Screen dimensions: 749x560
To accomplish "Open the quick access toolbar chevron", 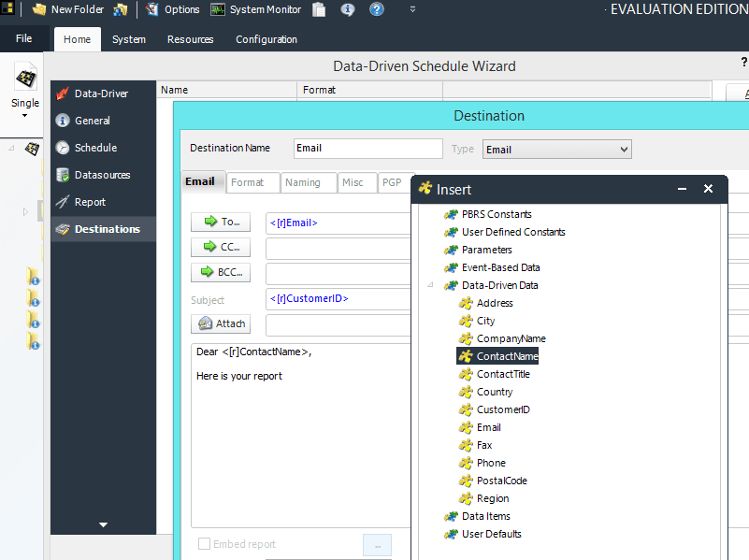I will point(412,10).
